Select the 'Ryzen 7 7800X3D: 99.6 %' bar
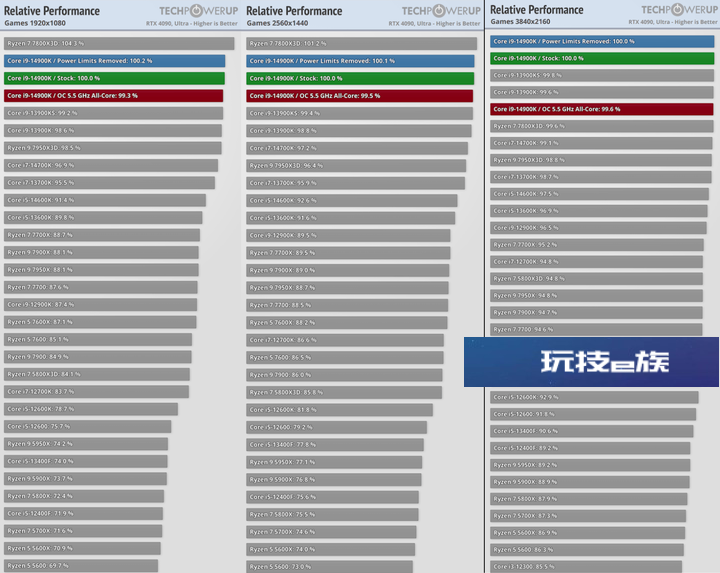The height and width of the screenshot is (573, 720). pos(602,126)
